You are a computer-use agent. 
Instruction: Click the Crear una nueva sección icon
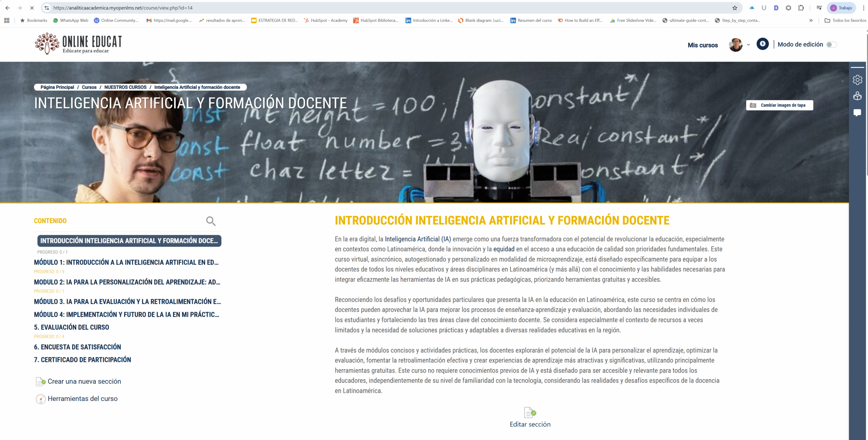40,381
